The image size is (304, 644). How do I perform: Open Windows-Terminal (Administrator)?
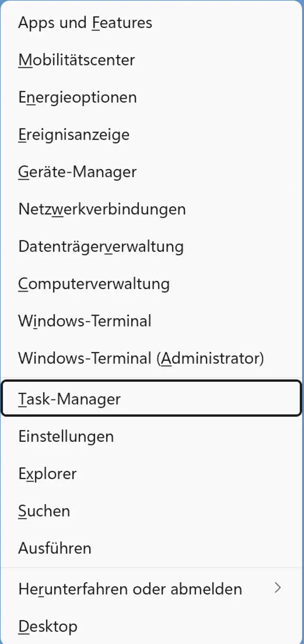click(x=141, y=358)
